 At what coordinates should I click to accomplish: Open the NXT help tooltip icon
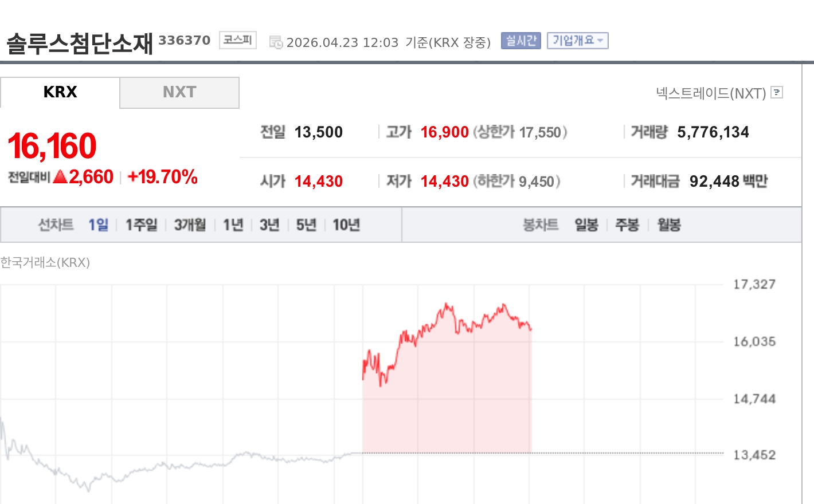776,92
